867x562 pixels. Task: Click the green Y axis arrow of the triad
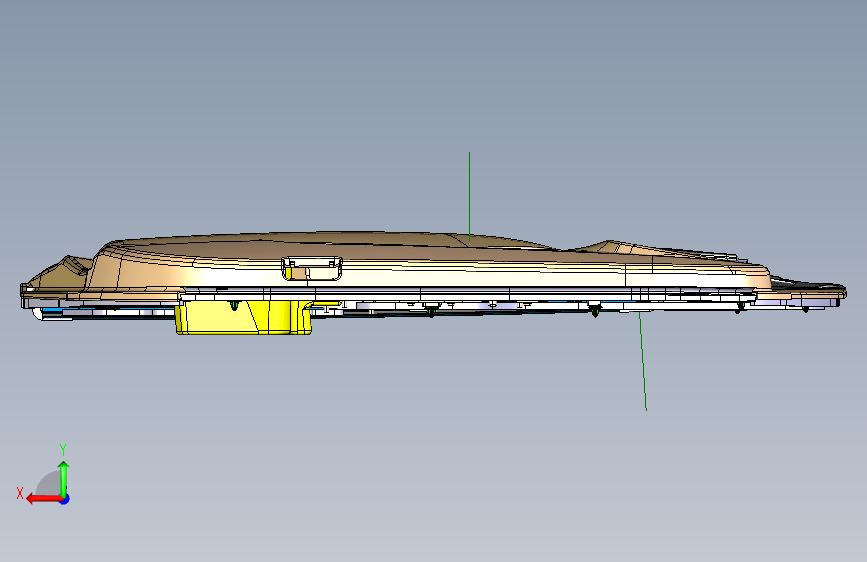64,480
